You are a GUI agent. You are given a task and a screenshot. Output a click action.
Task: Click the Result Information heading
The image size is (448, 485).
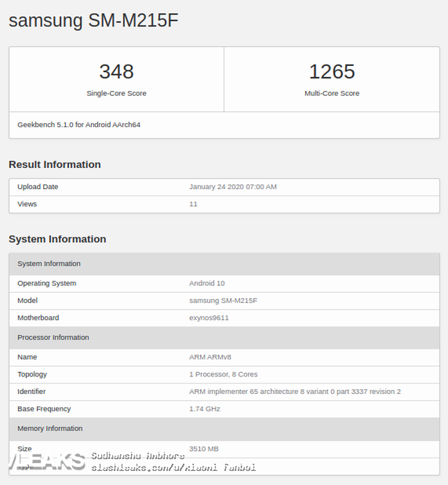coord(55,164)
